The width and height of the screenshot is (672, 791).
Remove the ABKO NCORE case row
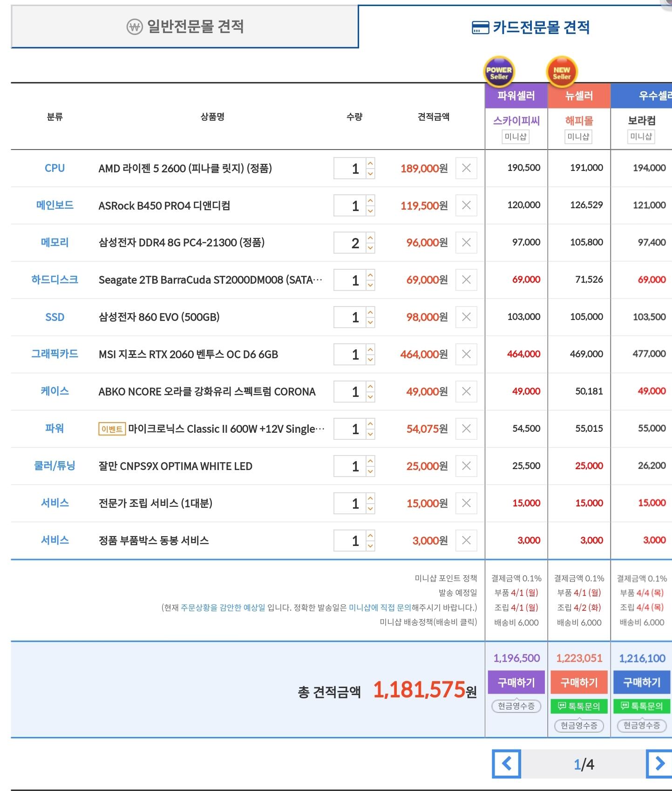pyautogui.click(x=466, y=392)
